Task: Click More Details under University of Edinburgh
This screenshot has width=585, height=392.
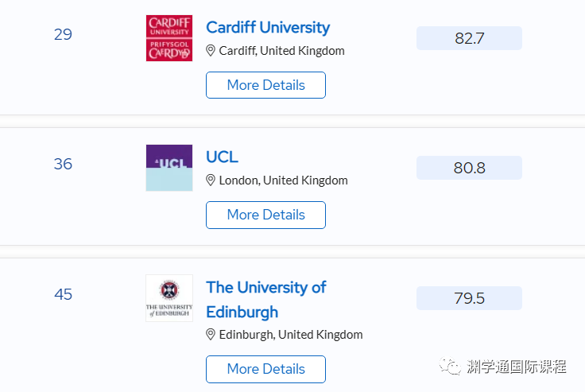Action: coord(265,369)
